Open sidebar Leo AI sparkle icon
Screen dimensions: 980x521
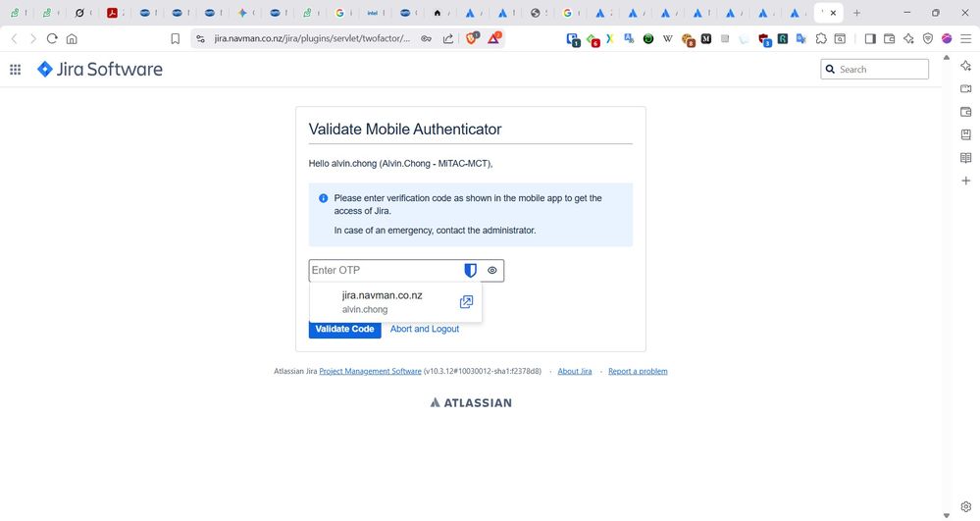coord(965,66)
